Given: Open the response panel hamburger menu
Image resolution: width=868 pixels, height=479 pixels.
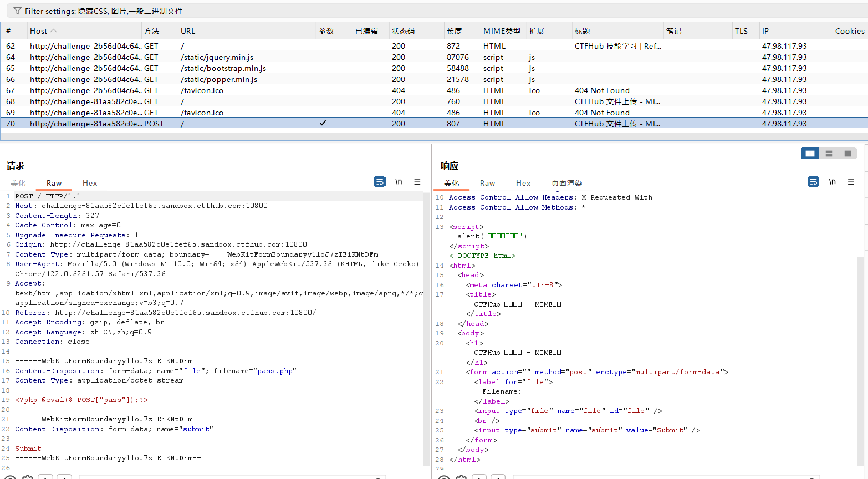Looking at the screenshot, I should click(x=851, y=182).
